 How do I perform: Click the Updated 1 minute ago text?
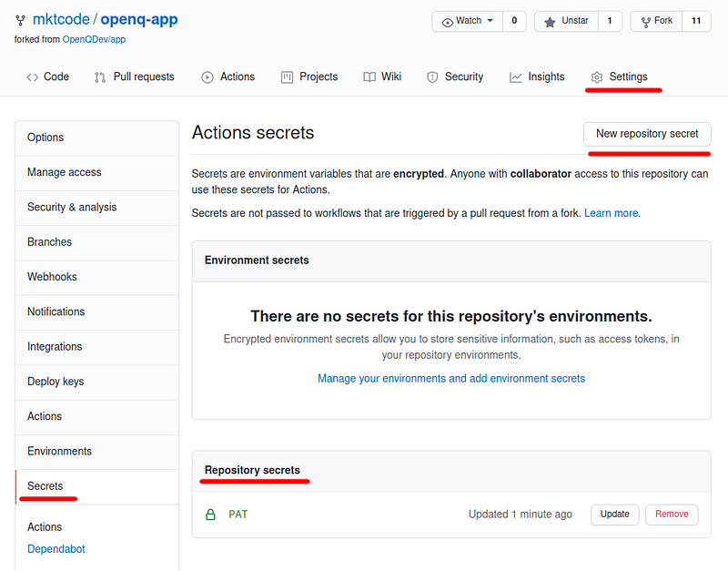tap(520, 515)
